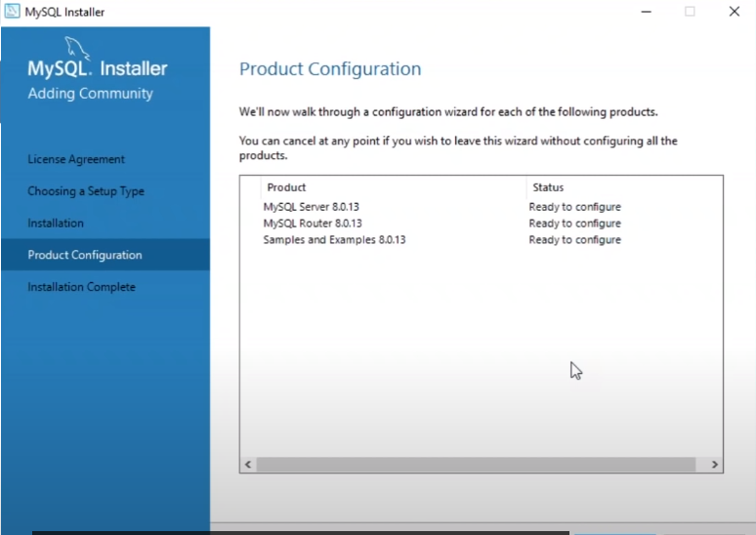Select the Samples and Examples 8.0.13 row
This screenshot has height=535, width=756.
pyautogui.click(x=334, y=240)
